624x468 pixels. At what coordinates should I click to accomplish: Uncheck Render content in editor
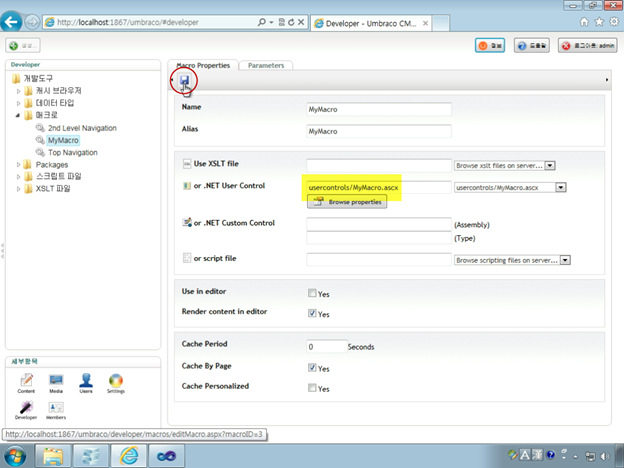click(x=312, y=313)
